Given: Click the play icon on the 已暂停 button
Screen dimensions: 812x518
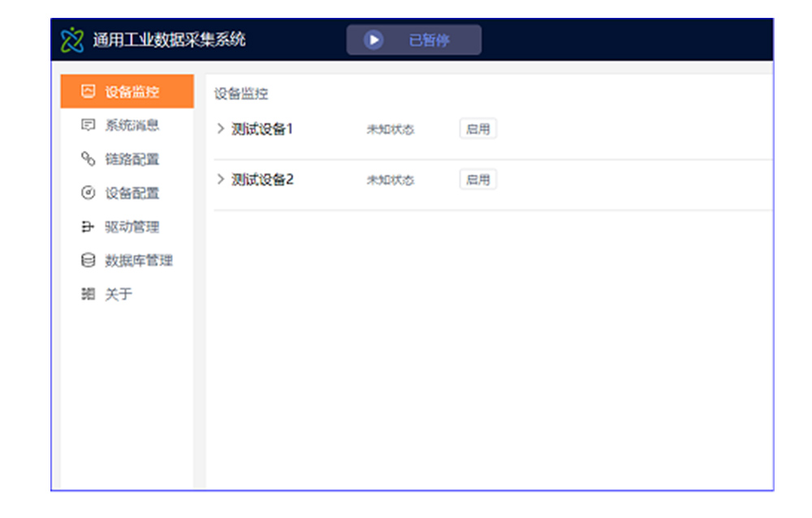Looking at the screenshot, I should [x=373, y=39].
